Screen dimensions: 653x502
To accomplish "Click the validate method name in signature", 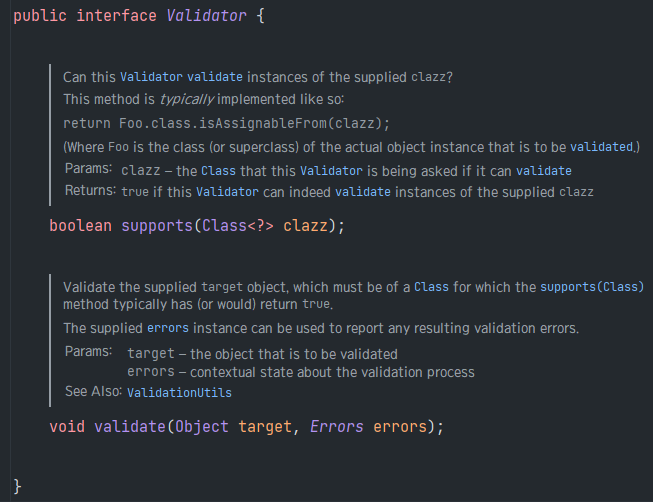I will [x=130, y=427].
